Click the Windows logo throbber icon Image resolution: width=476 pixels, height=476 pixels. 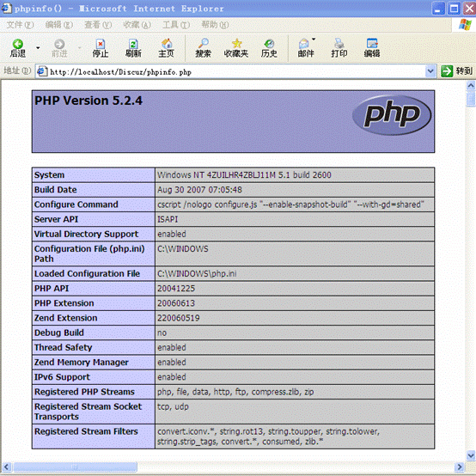465,25
